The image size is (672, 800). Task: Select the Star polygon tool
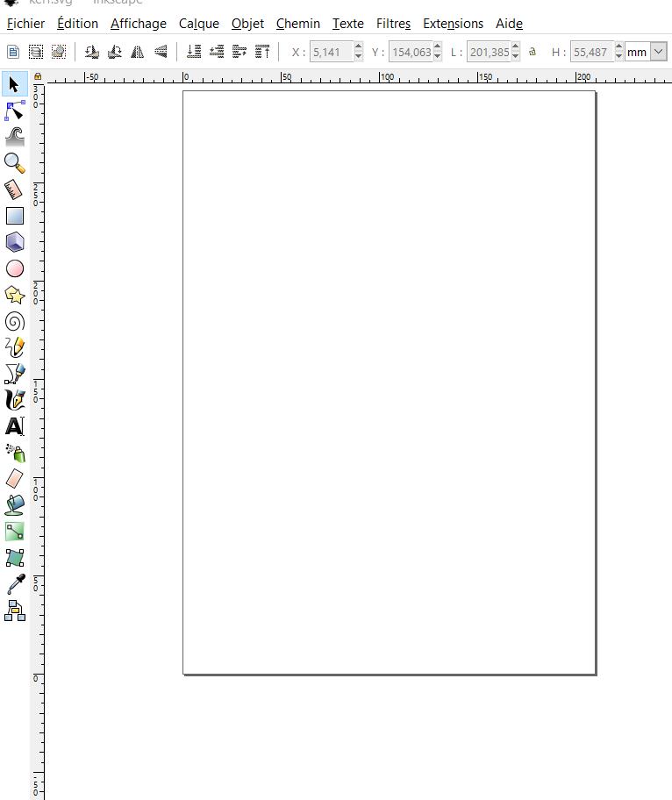click(x=14, y=295)
